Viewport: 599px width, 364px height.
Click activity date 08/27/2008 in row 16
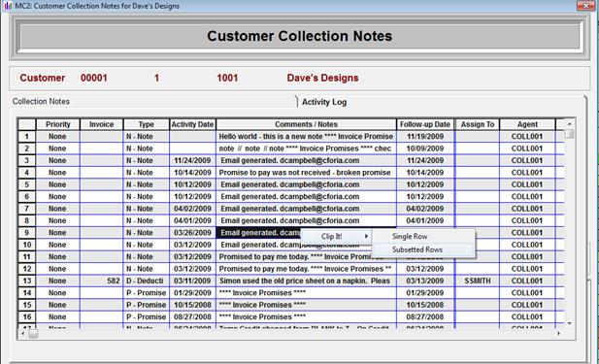[192, 317]
